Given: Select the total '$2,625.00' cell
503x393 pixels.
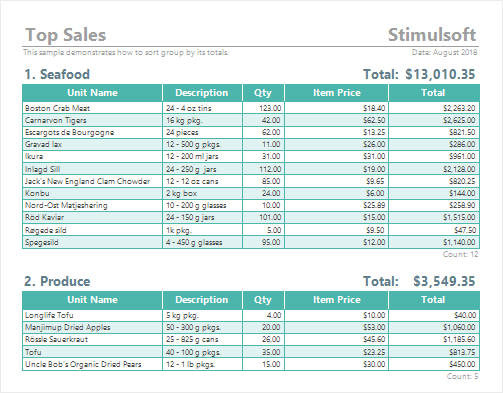Looking at the screenshot, I should coord(434,120).
